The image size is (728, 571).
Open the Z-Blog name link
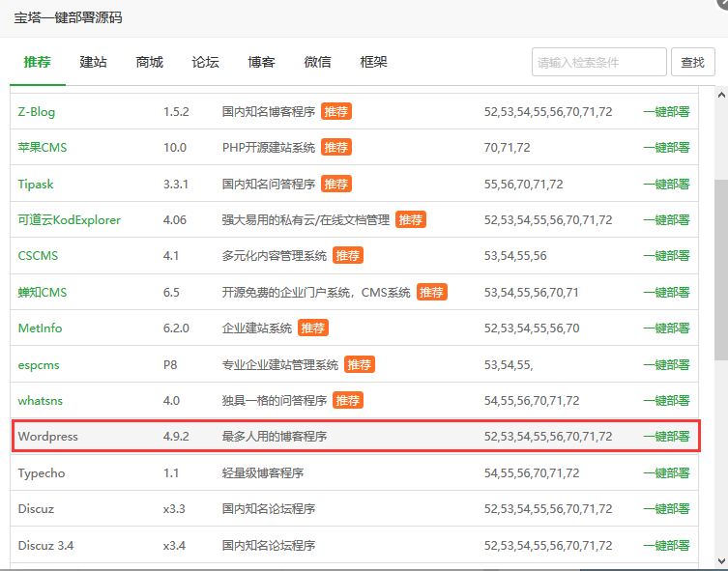tap(36, 112)
